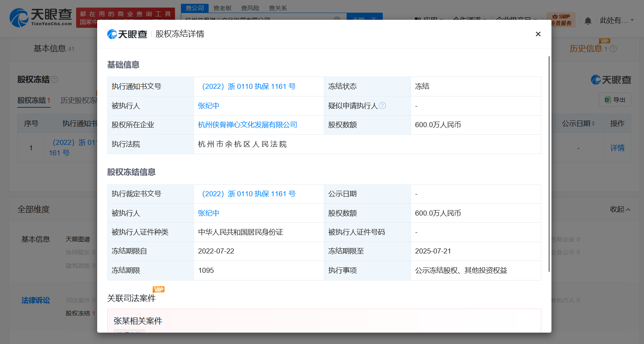
Task: Open 执行通知书文号 (2022) 浙 0110 执保 1161 号 link
Action: point(249,86)
